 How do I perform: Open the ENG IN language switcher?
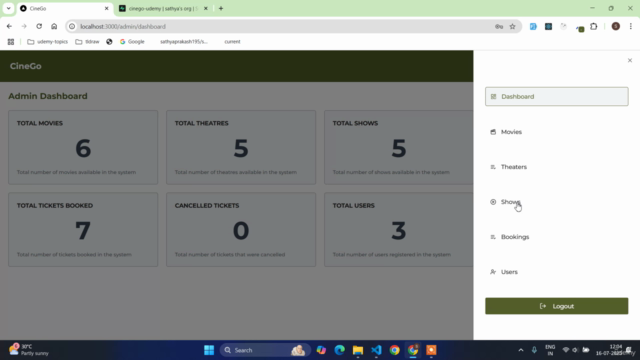click(550, 350)
